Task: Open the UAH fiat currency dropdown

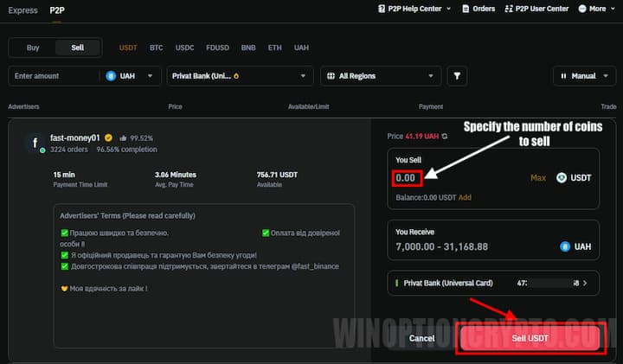Action: point(132,76)
